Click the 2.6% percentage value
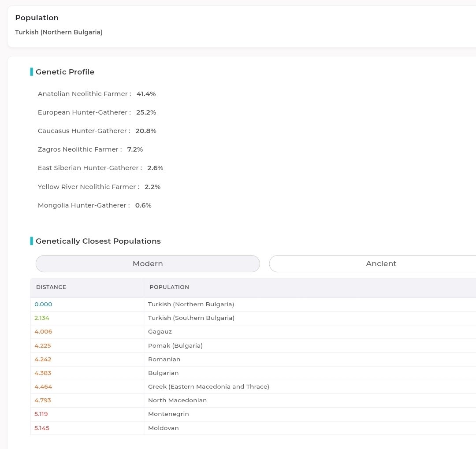 coord(155,168)
